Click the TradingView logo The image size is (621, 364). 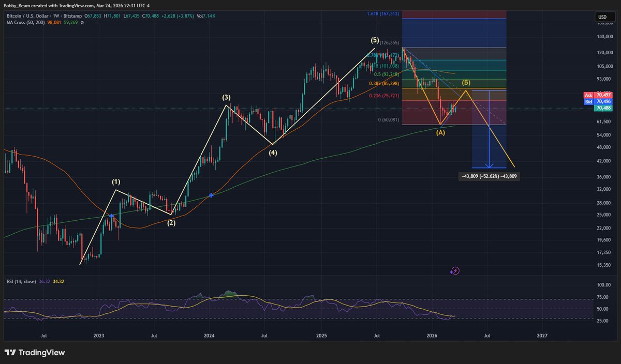pyautogui.click(x=35, y=352)
